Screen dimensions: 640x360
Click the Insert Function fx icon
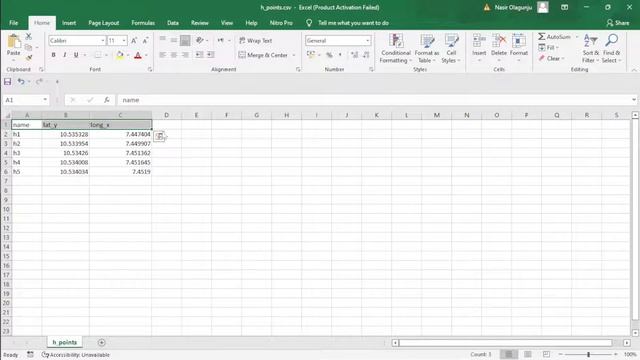pyautogui.click(x=107, y=100)
